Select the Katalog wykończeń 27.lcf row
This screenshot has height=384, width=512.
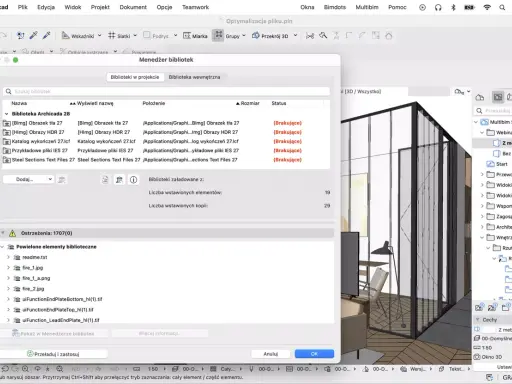(x=166, y=141)
